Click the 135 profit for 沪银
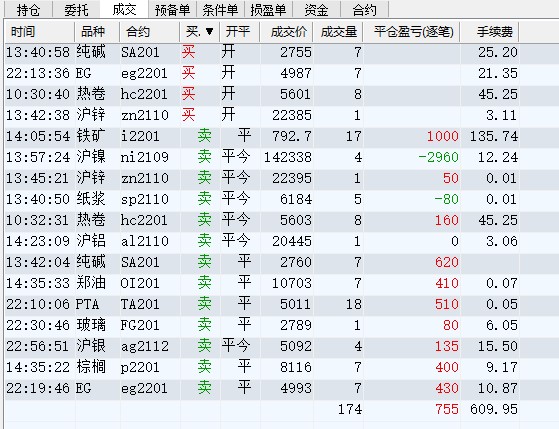Image resolution: width=559 pixels, height=429 pixels. coord(447,346)
